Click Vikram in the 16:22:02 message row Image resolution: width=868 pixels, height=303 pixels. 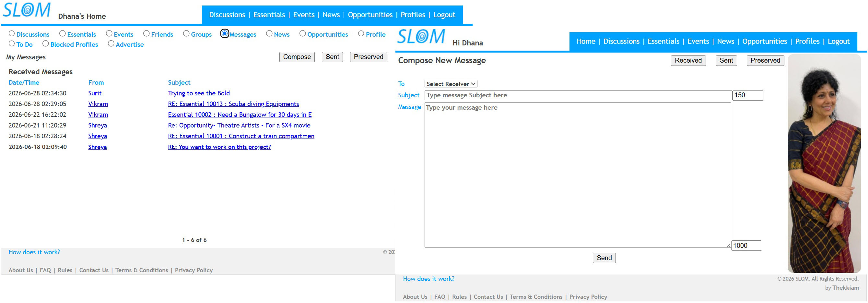point(98,115)
